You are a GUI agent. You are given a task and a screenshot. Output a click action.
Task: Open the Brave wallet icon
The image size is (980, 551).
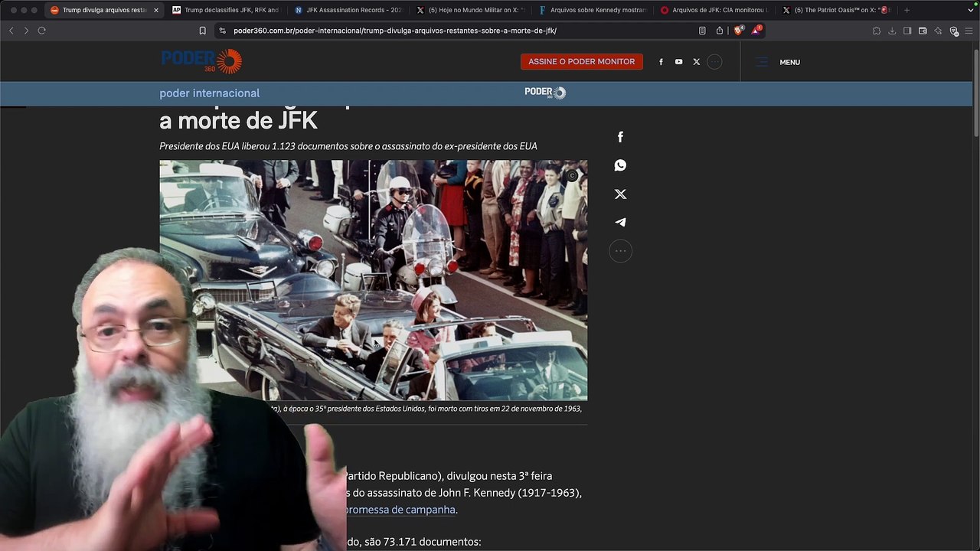coord(923,31)
